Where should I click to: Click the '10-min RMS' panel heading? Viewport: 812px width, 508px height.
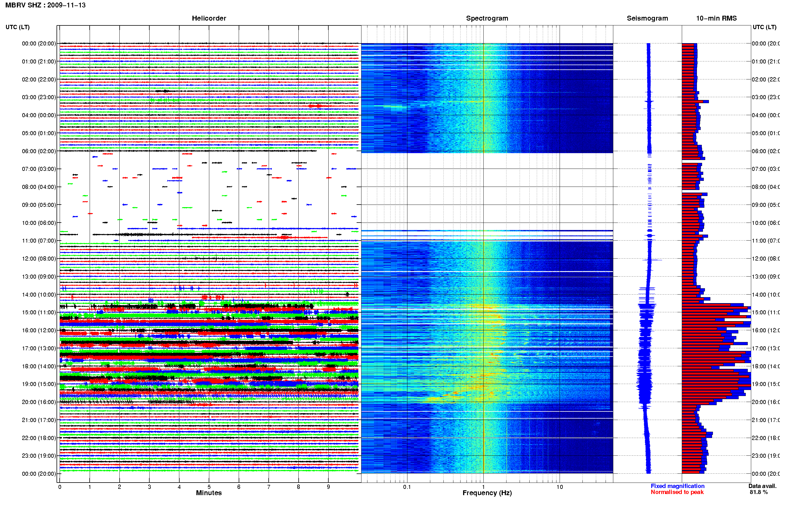point(716,18)
